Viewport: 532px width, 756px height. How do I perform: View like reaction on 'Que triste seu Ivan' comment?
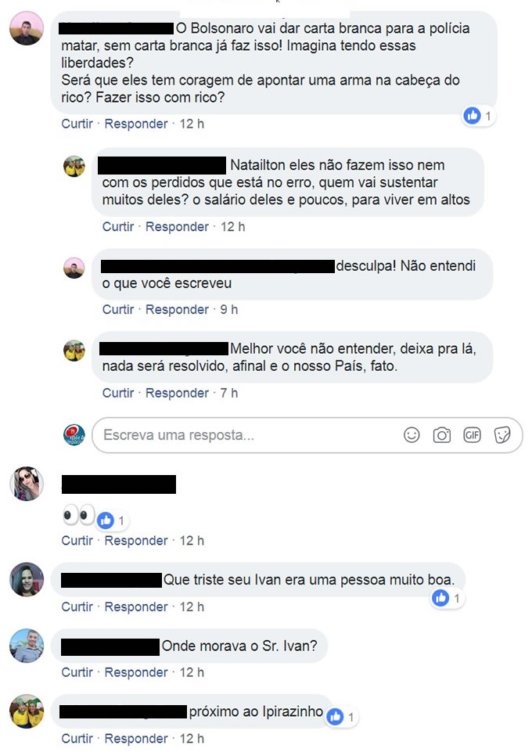[446, 599]
